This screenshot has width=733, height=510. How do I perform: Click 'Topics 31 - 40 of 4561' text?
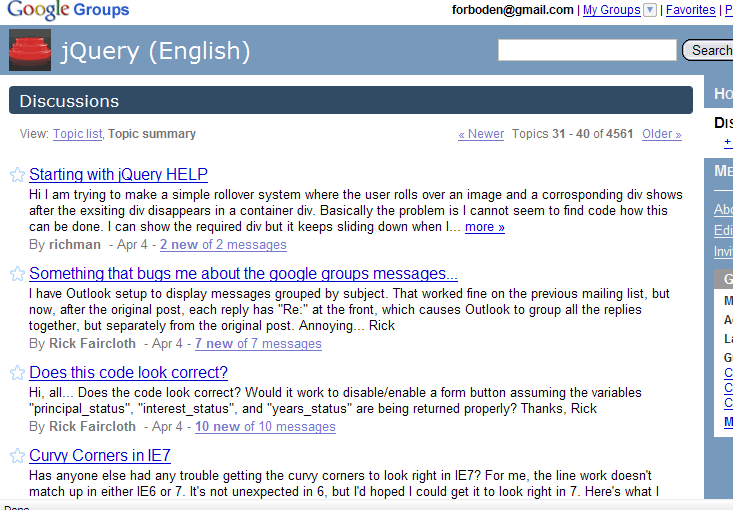(x=572, y=134)
